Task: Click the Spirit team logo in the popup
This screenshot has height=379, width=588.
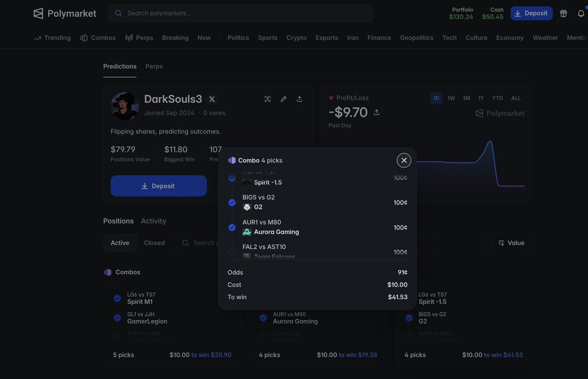Action: pyautogui.click(x=247, y=182)
